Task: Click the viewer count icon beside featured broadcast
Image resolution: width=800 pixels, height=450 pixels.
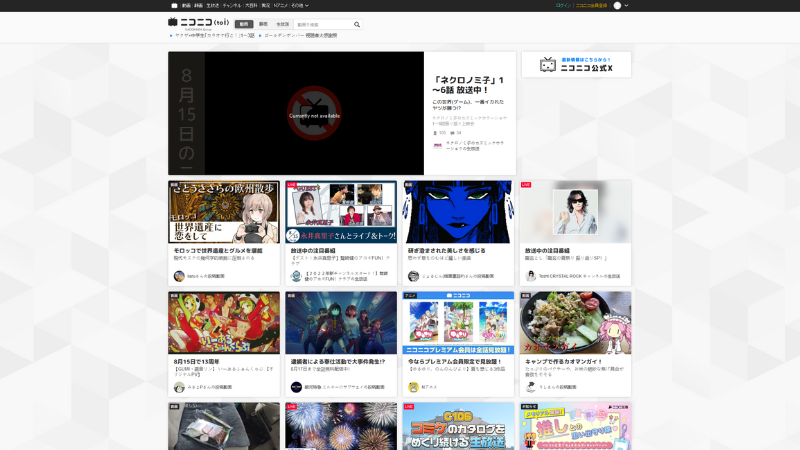Action: pos(435,133)
